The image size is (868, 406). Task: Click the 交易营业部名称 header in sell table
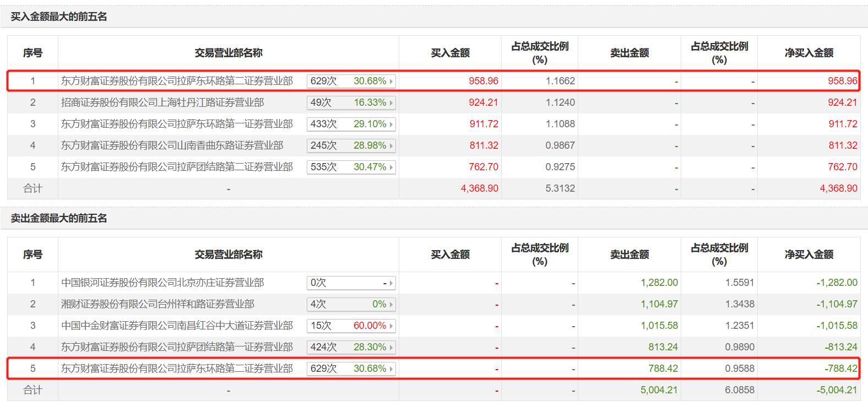tap(229, 255)
